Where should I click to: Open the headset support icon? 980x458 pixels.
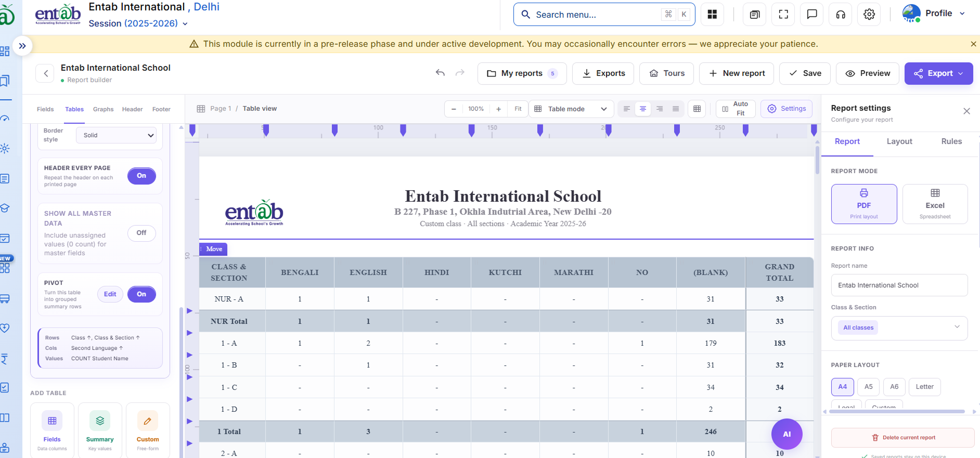pyautogui.click(x=841, y=15)
